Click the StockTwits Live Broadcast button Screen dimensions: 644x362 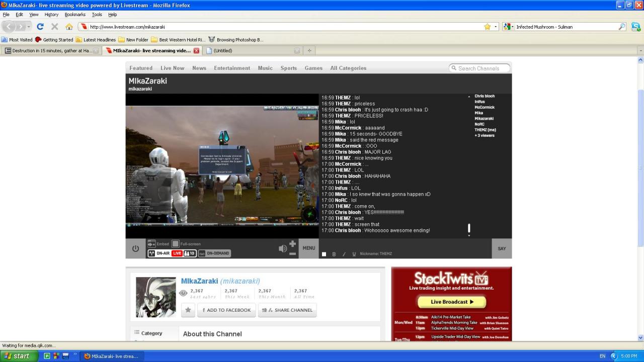tap(452, 302)
